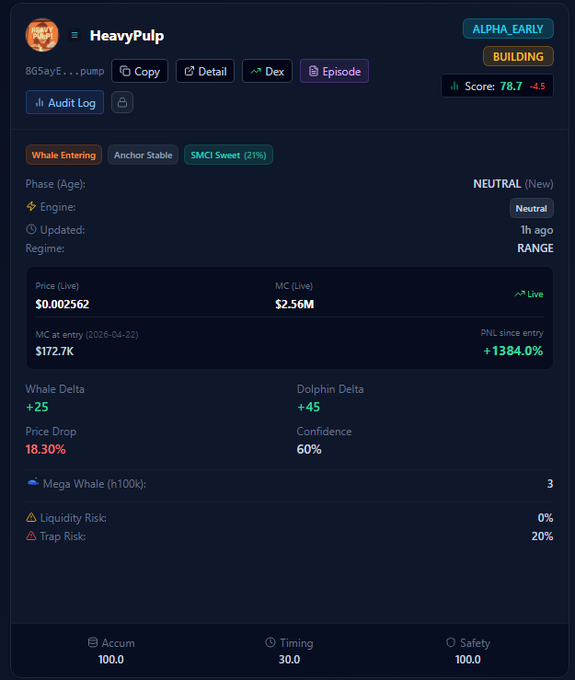Click the truncated address 8G5ayE...pump
Viewport: 575px width, 680px height.
pos(65,71)
